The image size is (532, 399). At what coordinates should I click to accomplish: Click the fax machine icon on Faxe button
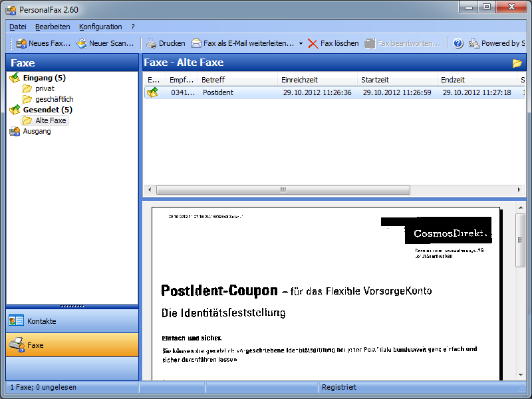[x=17, y=344]
